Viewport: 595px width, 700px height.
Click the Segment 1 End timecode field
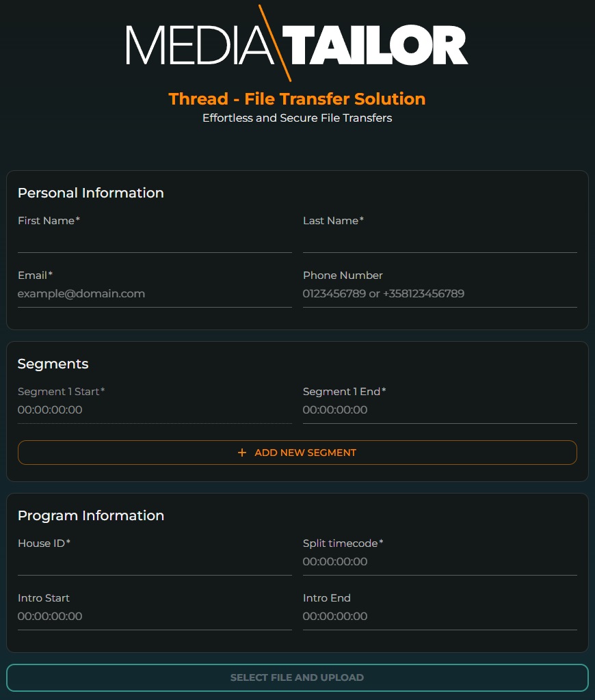tap(440, 410)
